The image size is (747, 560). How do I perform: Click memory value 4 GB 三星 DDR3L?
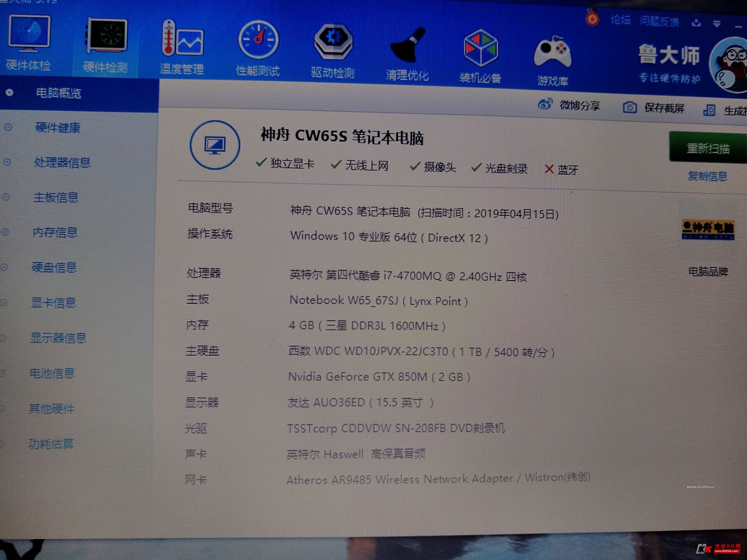click(x=367, y=325)
